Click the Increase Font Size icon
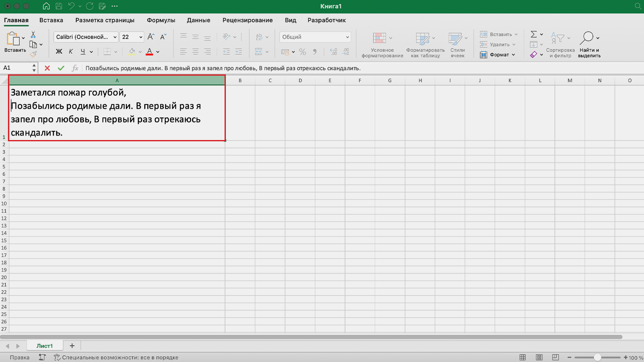The height and width of the screenshot is (362, 644). [151, 37]
